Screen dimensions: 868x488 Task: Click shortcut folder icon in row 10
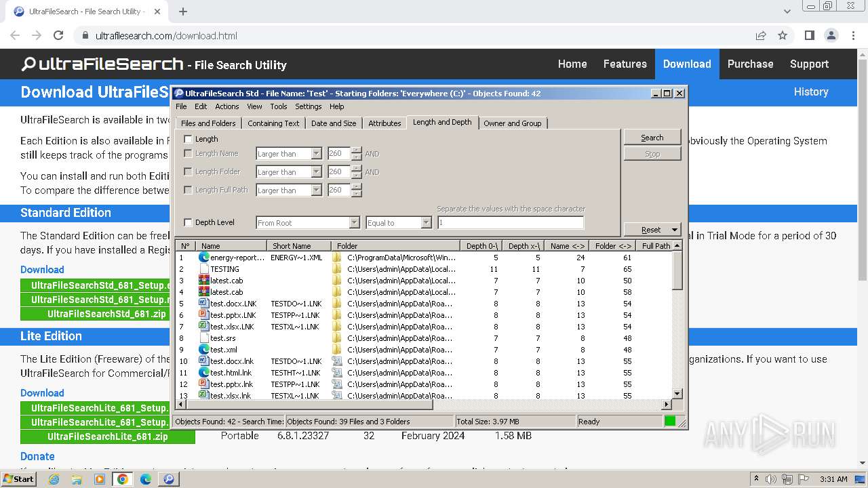coord(337,361)
